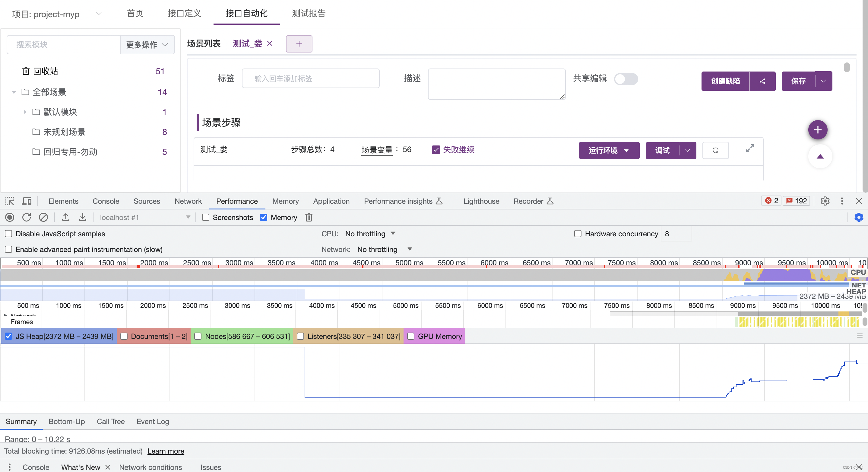Screen dimensions: 868x472
Task: Click the download performance profile icon
Action: click(82, 217)
